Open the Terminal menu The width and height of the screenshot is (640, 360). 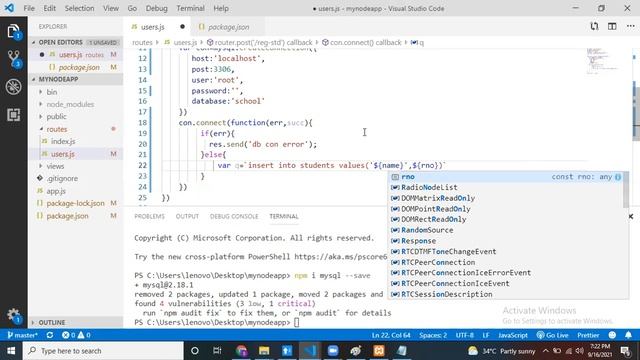190,8
